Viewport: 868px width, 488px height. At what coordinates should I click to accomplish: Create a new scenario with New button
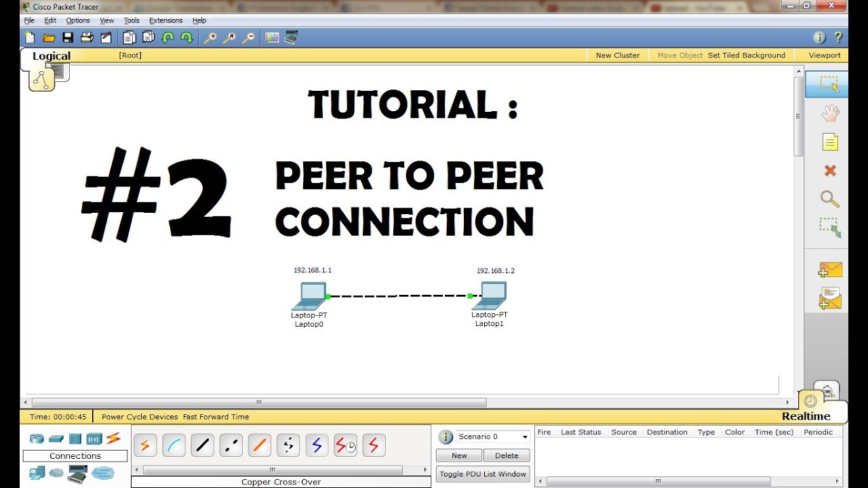459,455
